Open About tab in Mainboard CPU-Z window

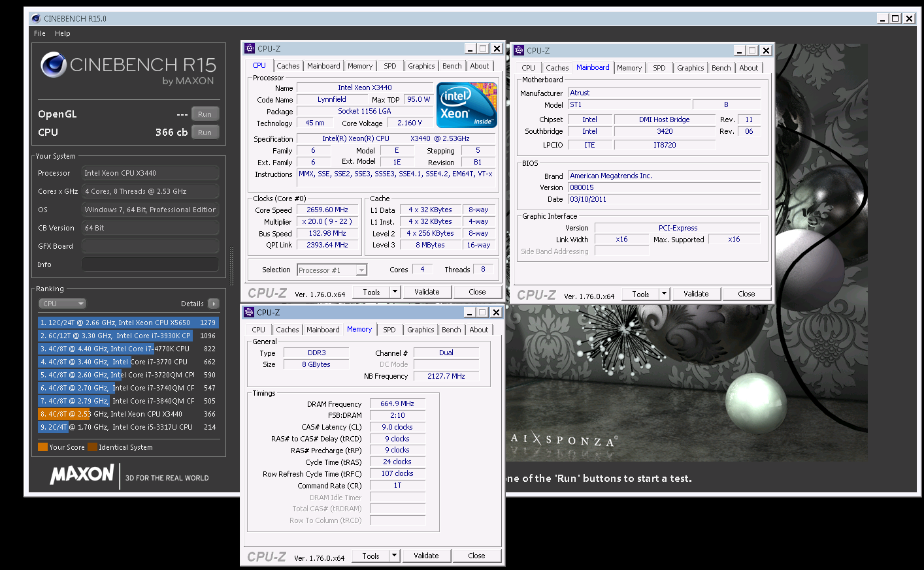(x=748, y=68)
